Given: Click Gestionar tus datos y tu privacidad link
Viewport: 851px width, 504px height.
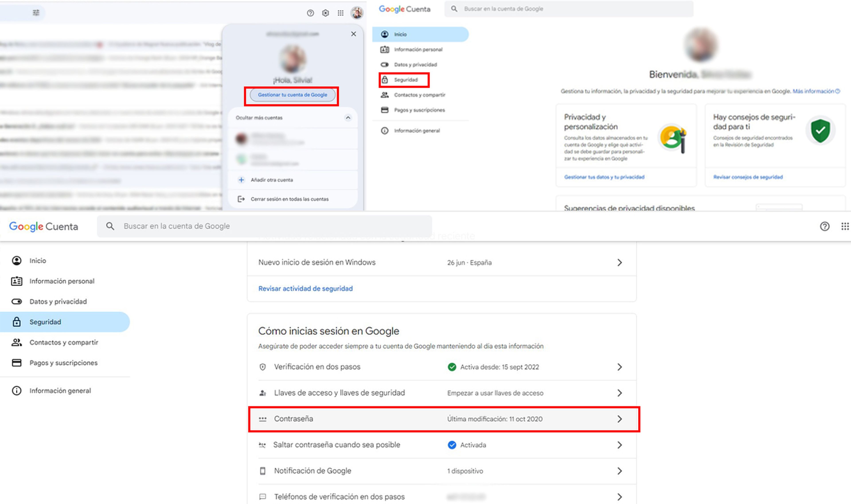Looking at the screenshot, I should click(x=604, y=177).
